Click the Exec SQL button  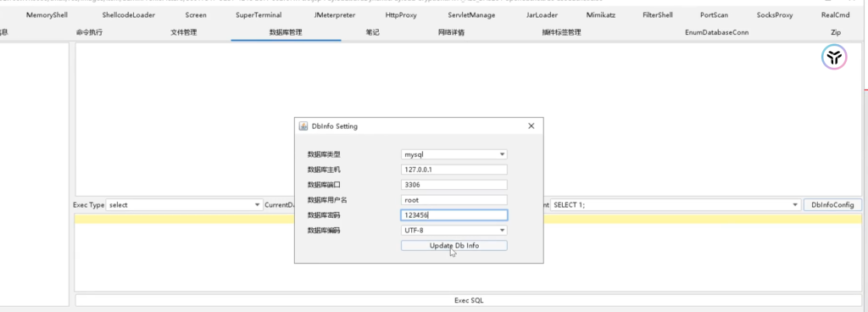(x=468, y=300)
